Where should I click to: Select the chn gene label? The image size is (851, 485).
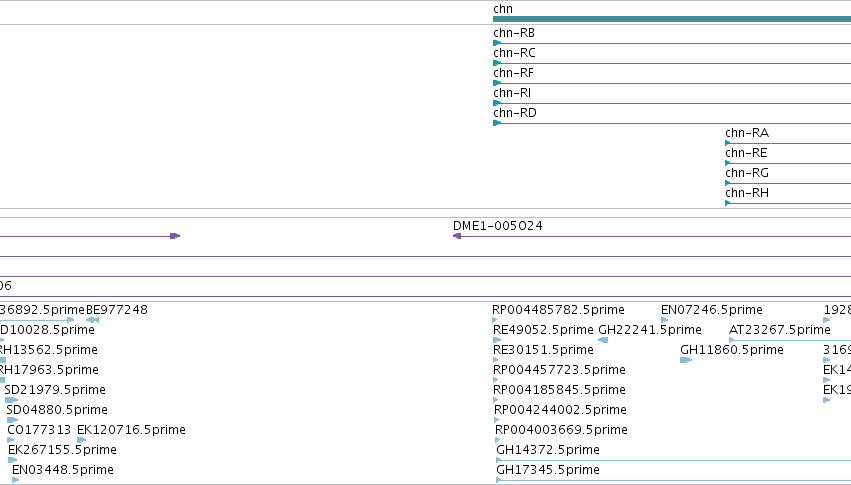(x=503, y=9)
